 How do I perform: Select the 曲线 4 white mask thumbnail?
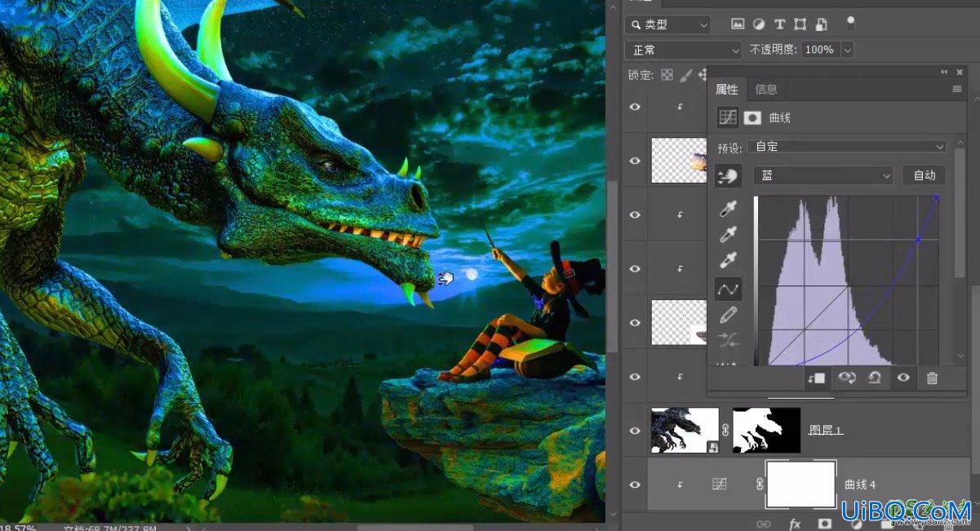click(x=801, y=485)
